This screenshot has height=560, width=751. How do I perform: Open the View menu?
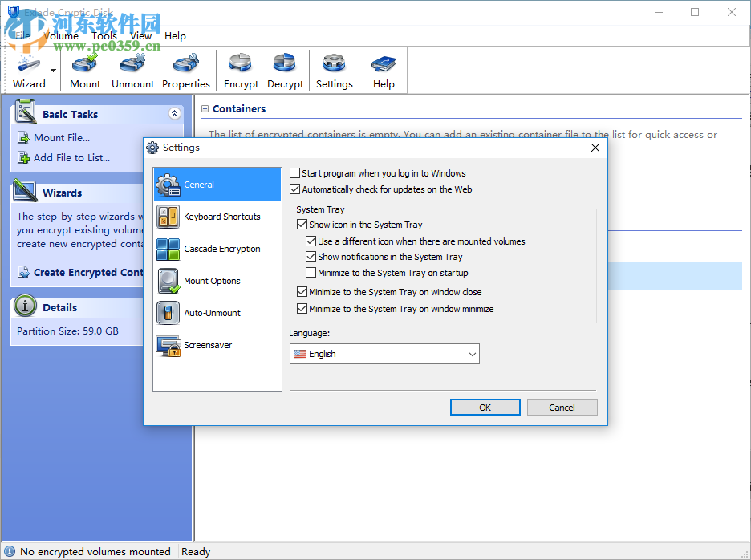141,36
